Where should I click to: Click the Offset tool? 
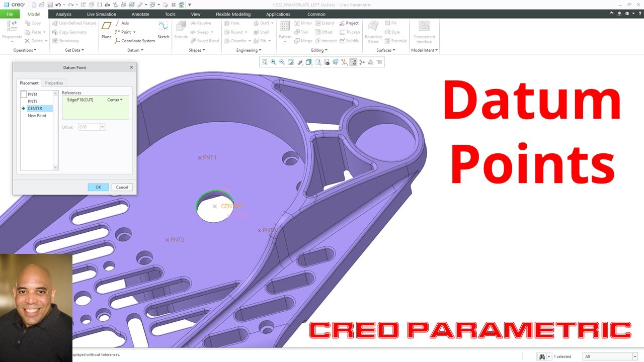pos(324,32)
